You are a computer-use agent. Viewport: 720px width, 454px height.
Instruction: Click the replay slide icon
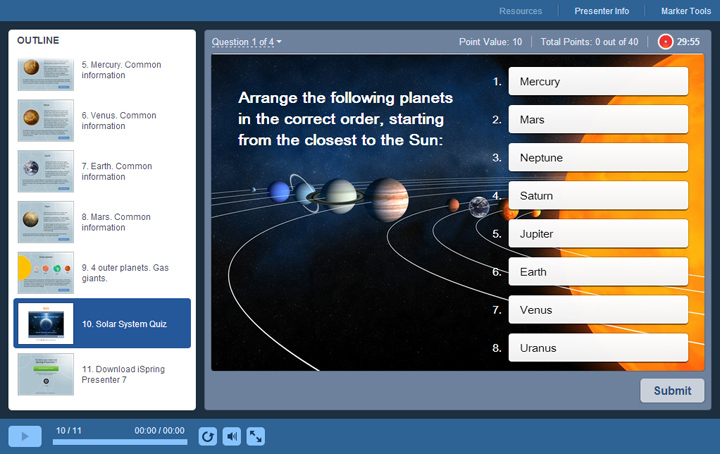(208, 436)
